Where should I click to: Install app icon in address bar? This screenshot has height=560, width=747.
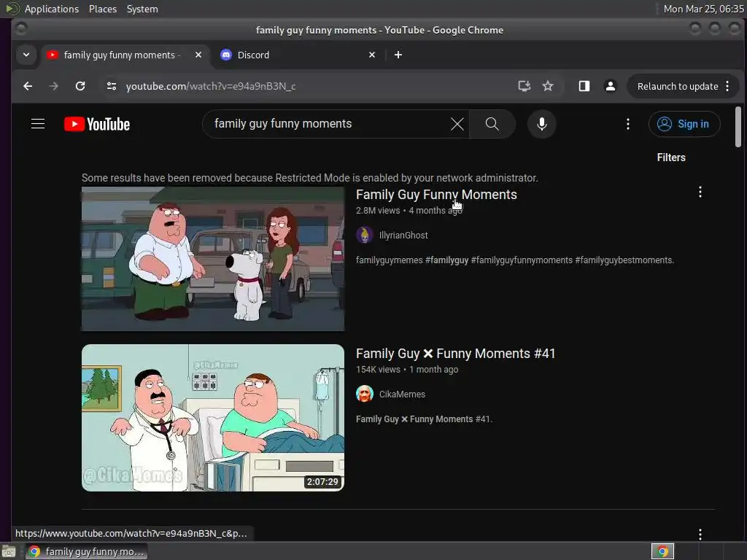(524, 86)
